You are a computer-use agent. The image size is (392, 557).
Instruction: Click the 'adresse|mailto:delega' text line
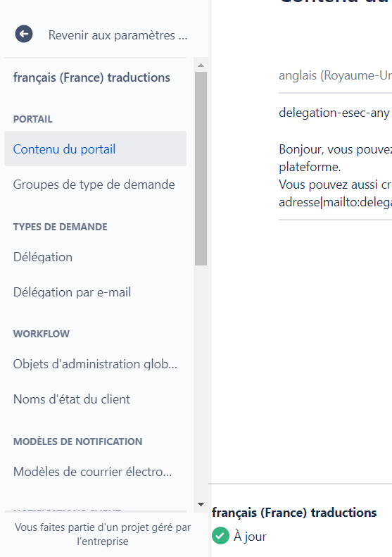tap(335, 202)
